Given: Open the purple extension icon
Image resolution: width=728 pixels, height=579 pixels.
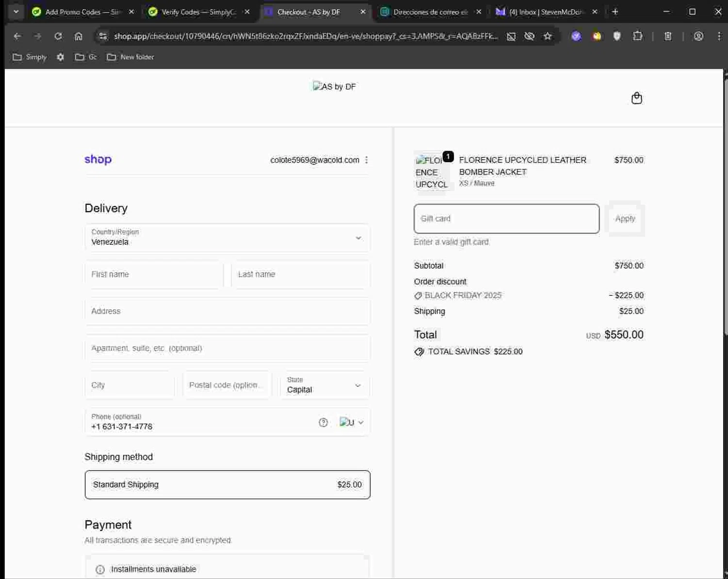Looking at the screenshot, I should click(576, 36).
